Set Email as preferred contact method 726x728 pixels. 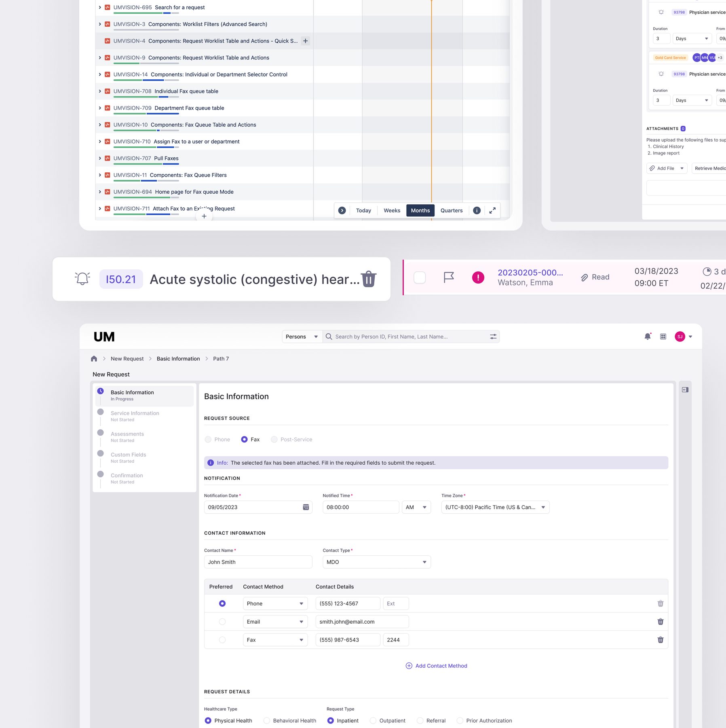(x=222, y=622)
